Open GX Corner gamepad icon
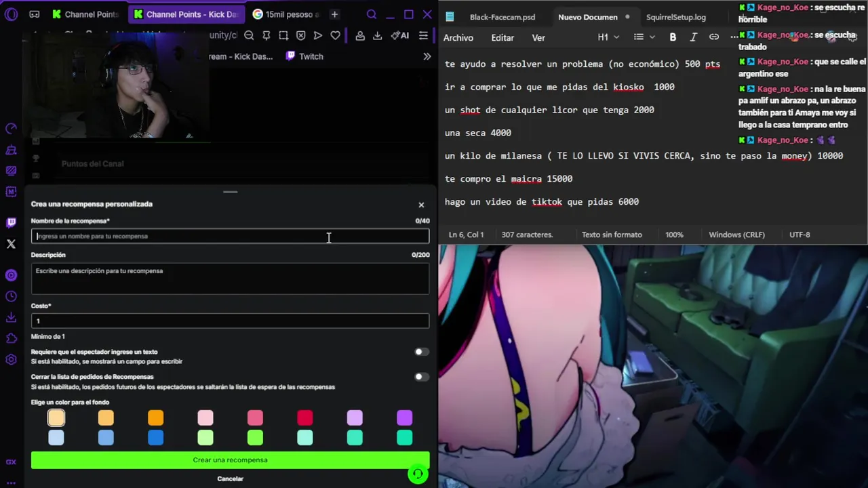 tap(35, 14)
